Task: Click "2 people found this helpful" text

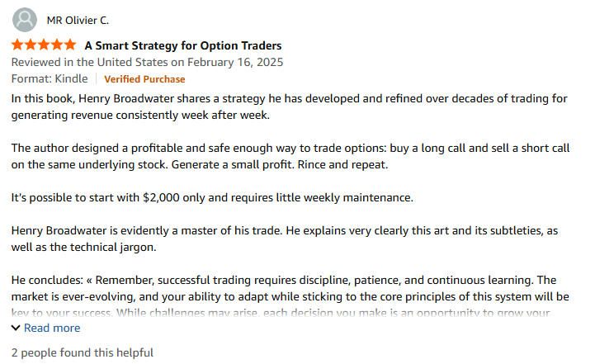Action: click(83, 352)
